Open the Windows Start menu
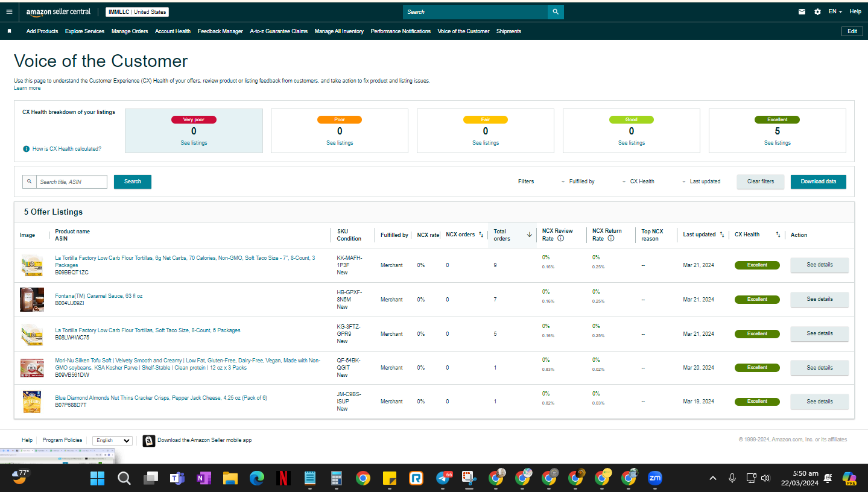The image size is (868, 492). [x=97, y=479]
